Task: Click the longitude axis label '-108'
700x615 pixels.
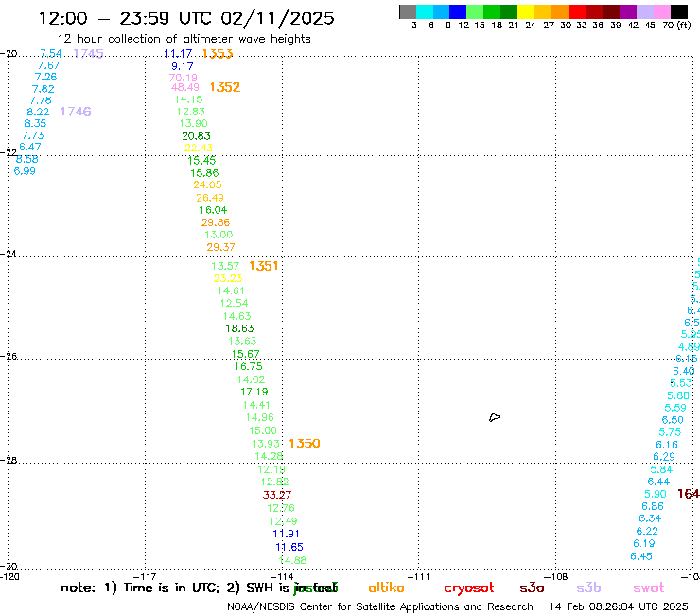Action: (x=557, y=576)
